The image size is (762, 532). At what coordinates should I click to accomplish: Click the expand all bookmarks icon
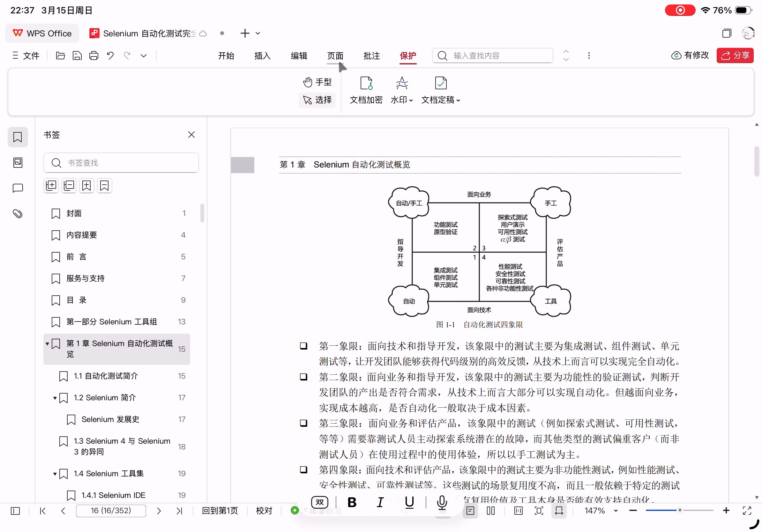(51, 185)
